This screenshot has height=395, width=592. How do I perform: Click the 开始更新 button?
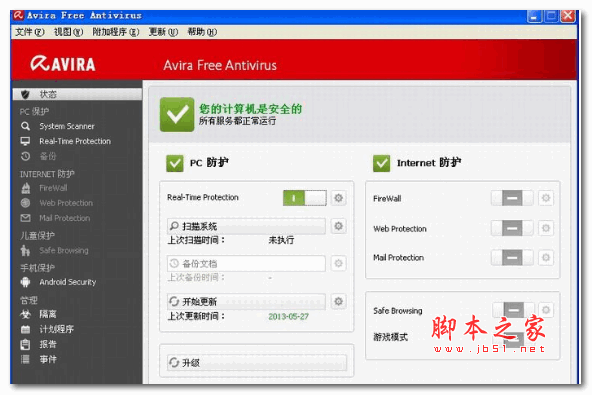pyautogui.click(x=246, y=301)
